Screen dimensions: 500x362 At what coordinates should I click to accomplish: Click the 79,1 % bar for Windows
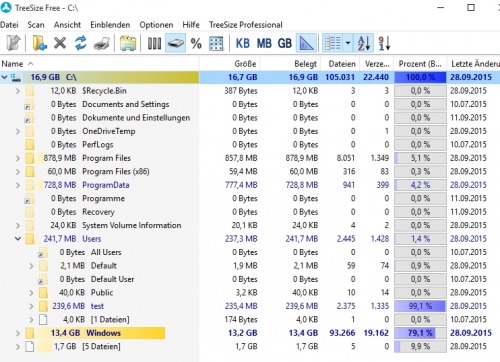[x=420, y=333]
